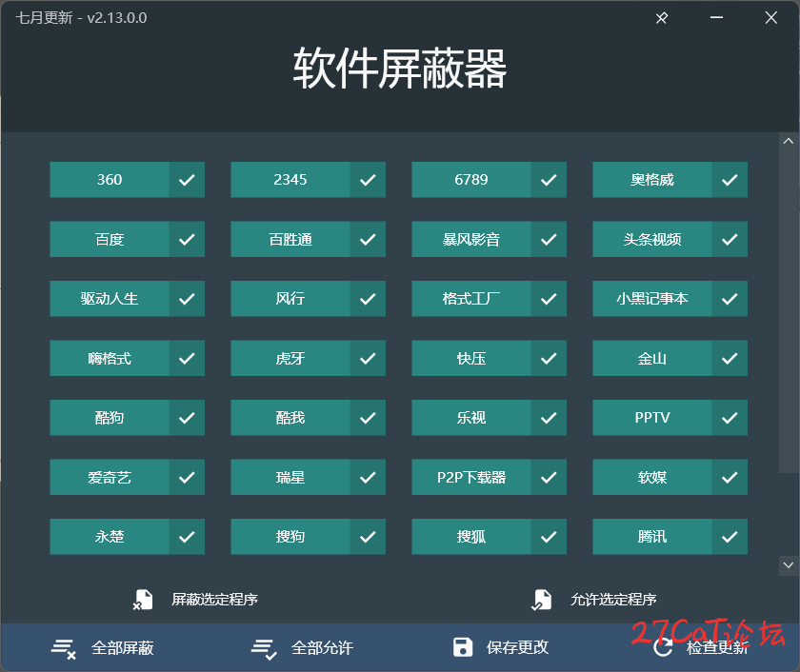
Task: Toggle the checkmark for 2345
Action: (368, 180)
